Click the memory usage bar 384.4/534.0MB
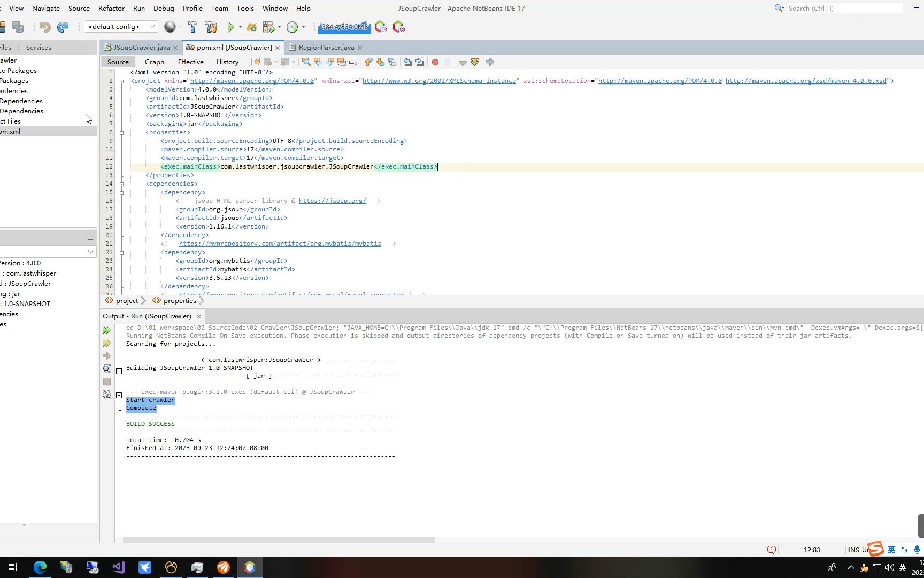The height and width of the screenshot is (578, 924). click(345, 27)
